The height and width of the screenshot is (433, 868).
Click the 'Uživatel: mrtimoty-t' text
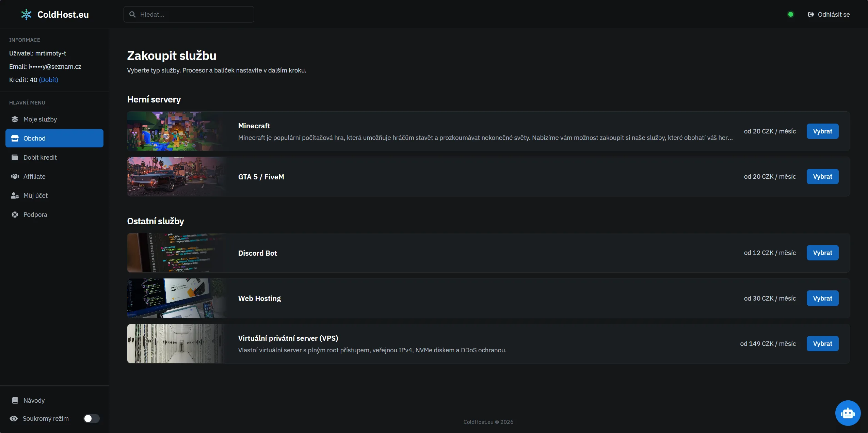click(37, 53)
